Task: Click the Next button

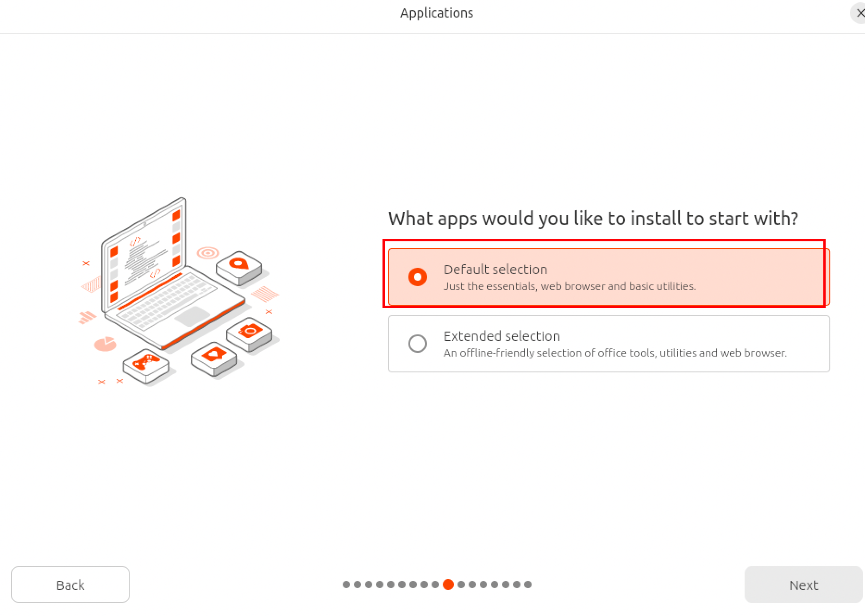Action: 804,585
